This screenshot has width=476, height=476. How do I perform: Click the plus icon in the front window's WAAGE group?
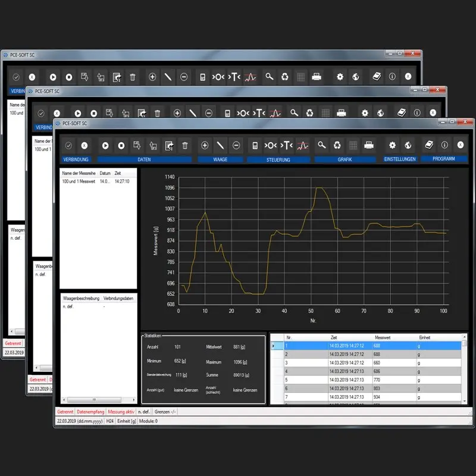point(205,145)
